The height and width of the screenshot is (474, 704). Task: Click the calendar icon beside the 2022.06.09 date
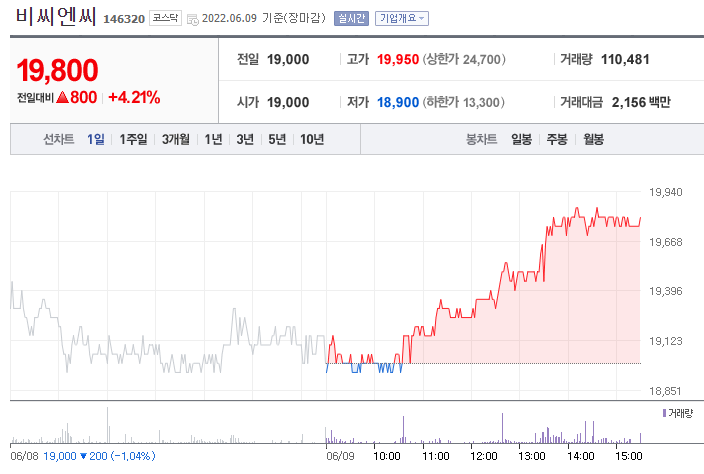[193, 19]
